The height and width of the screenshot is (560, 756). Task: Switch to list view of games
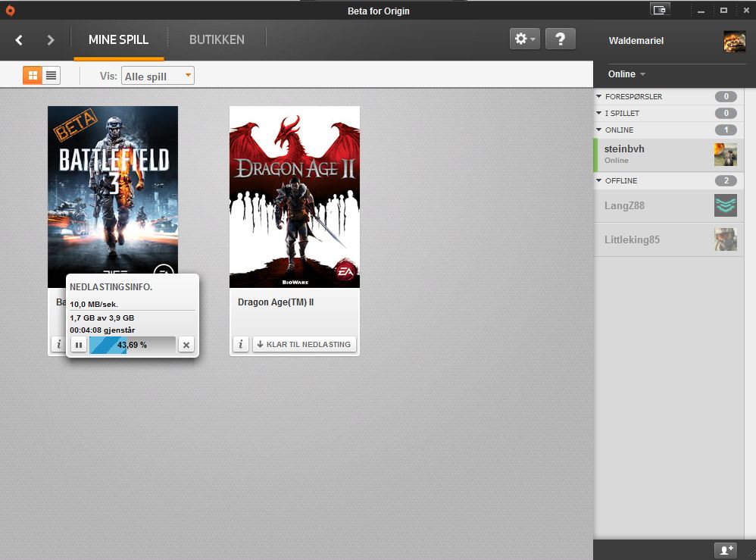tap(51, 75)
